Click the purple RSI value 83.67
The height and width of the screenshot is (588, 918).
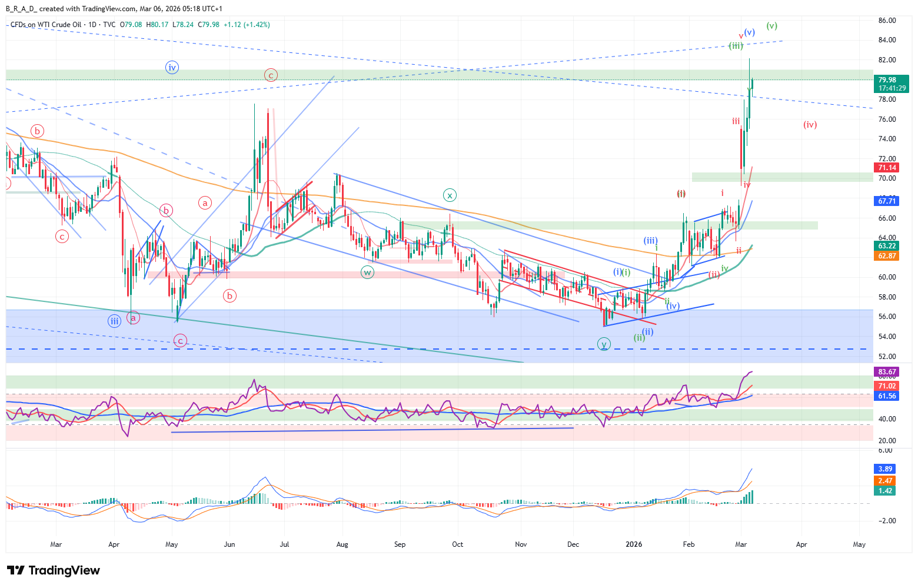887,372
